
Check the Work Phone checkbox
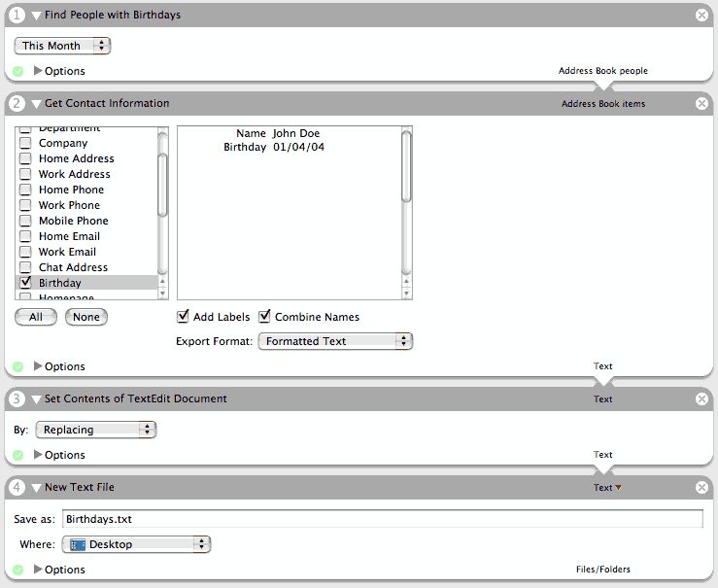point(25,205)
